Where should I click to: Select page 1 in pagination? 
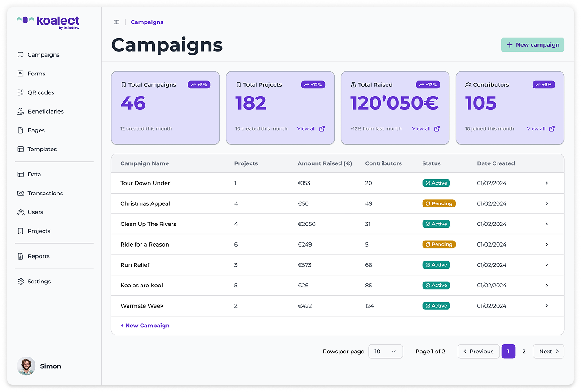click(508, 352)
